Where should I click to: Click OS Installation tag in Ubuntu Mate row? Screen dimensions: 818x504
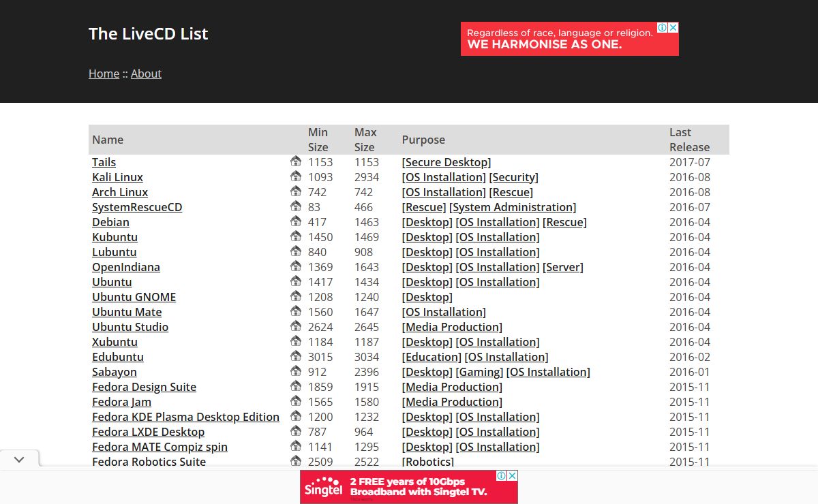[x=444, y=312]
